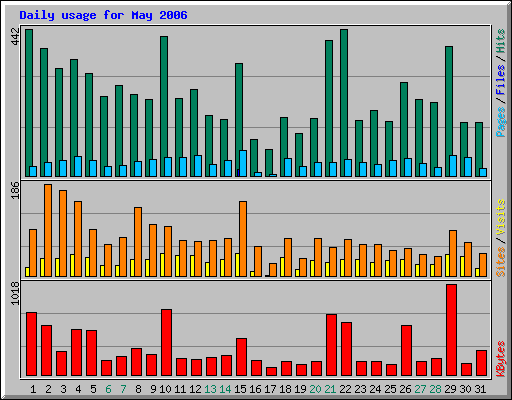
Task: Click the 1018 KBytes axis label
Action: 15,293
